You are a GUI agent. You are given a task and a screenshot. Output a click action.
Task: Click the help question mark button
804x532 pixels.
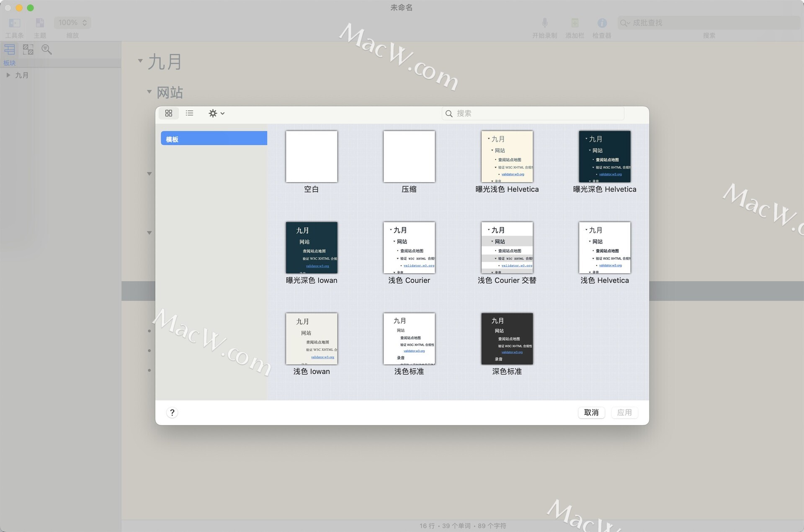point(172,412)
